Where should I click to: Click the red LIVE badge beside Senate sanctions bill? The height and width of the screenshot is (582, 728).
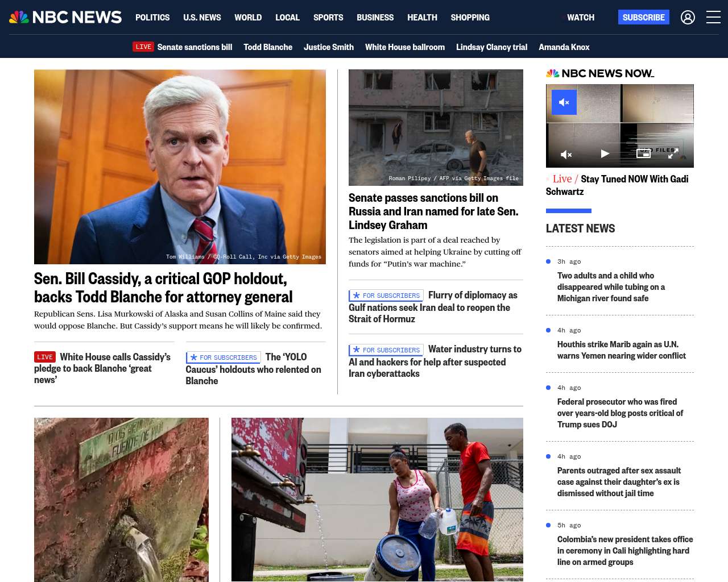(x=143, y=47)
